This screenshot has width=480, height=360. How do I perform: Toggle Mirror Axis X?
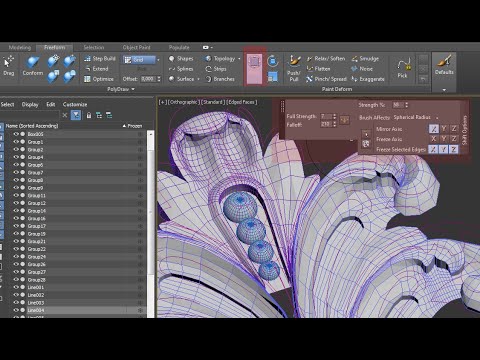pos(433,129)
